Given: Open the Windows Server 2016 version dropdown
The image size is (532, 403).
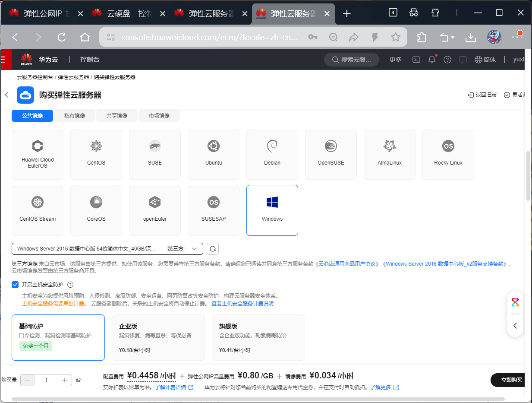Looking at the screenshot, I should 107,249.
